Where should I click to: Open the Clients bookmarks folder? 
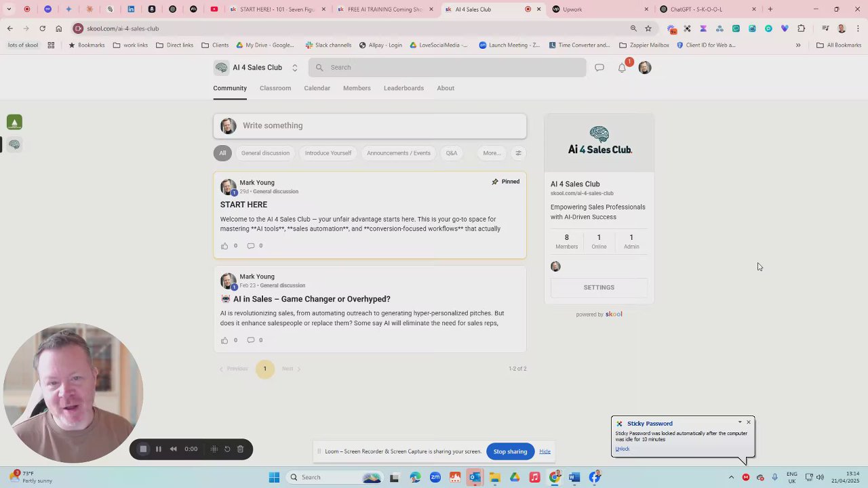215,45
